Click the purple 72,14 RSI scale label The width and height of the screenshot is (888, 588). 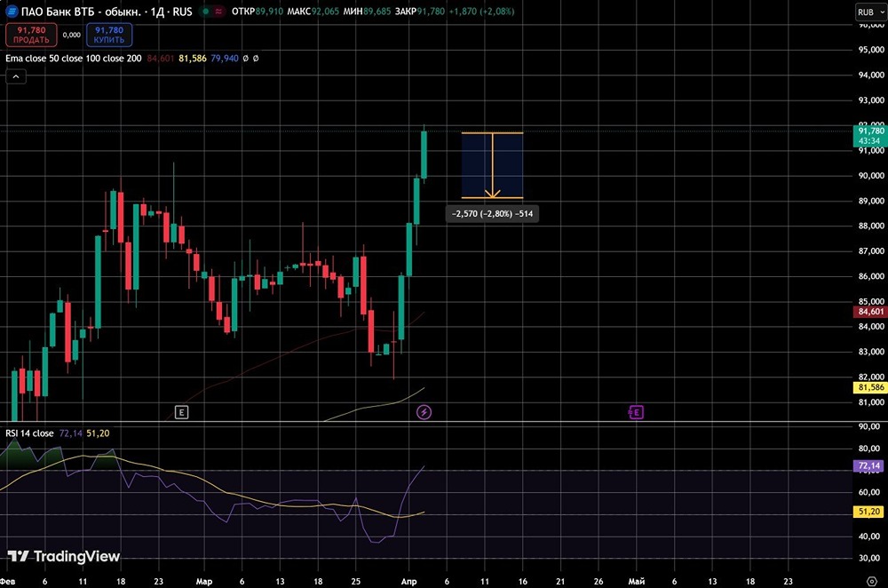tap(868, 465)
